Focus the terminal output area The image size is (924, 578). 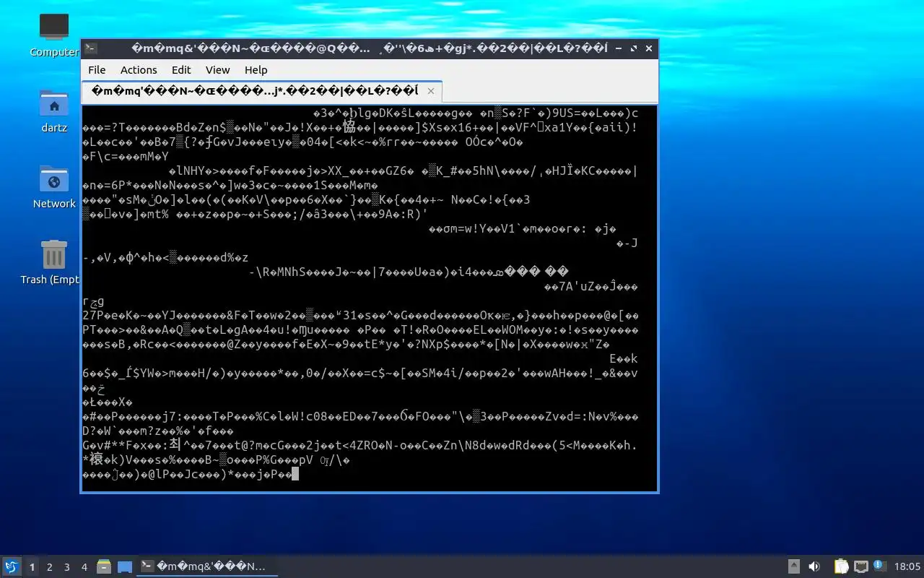[x=370, y=298]
